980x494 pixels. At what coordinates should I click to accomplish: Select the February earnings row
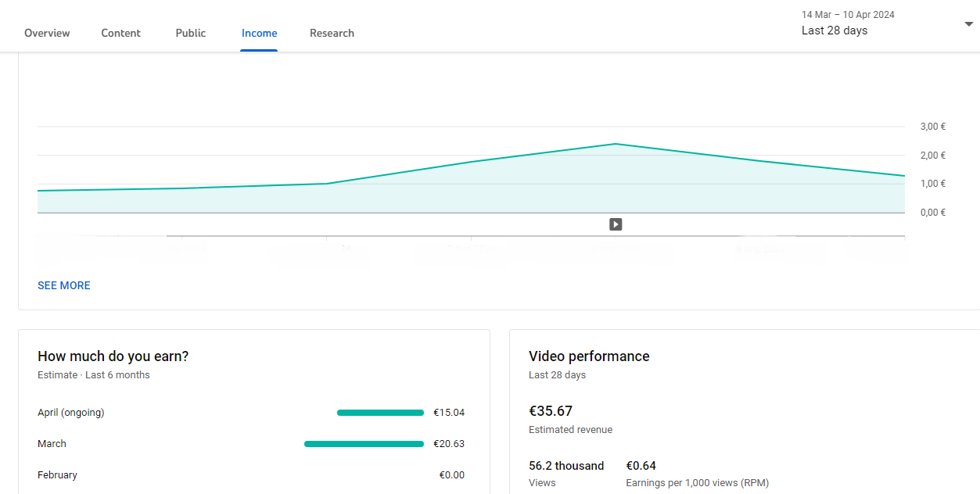coord(251,475)
